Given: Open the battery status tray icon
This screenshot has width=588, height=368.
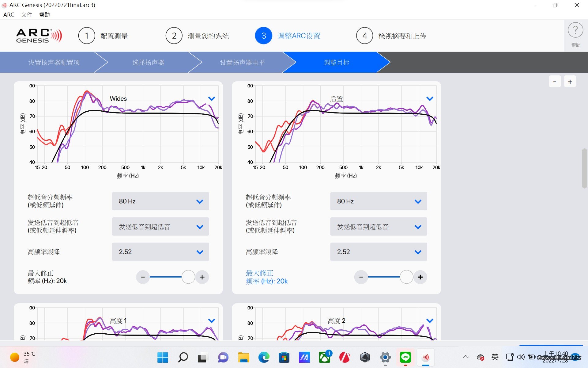Looking at the screenshot, I should point(532,357).
